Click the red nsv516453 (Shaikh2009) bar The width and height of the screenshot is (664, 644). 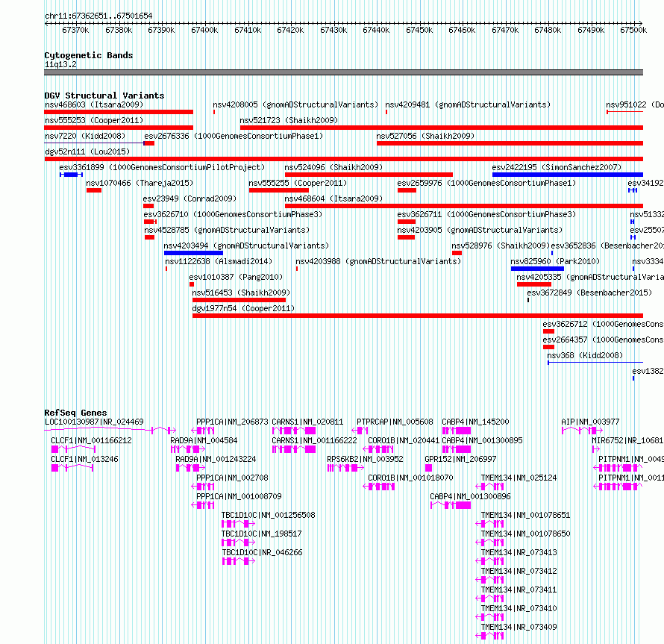tap(239, 300)
